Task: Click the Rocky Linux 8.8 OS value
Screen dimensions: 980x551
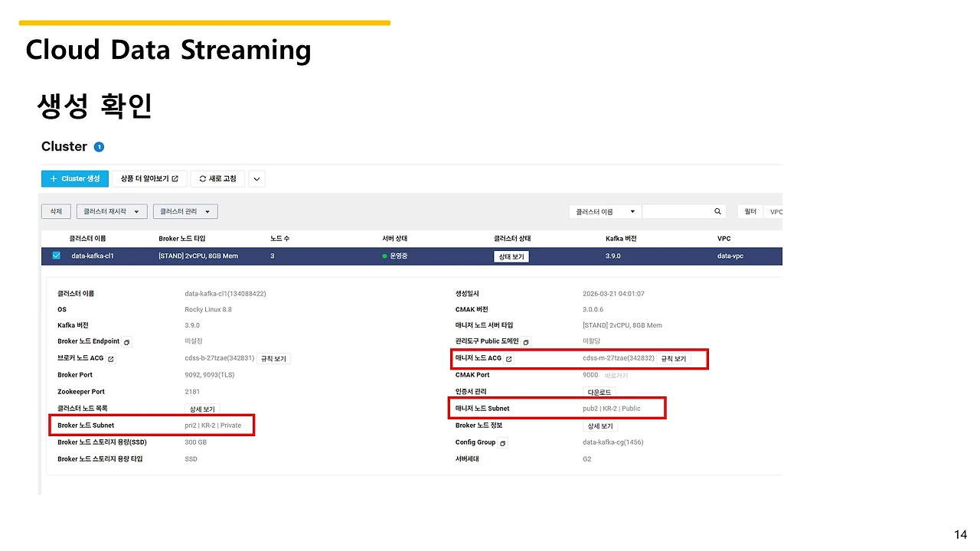Action: tap(208, 310)
